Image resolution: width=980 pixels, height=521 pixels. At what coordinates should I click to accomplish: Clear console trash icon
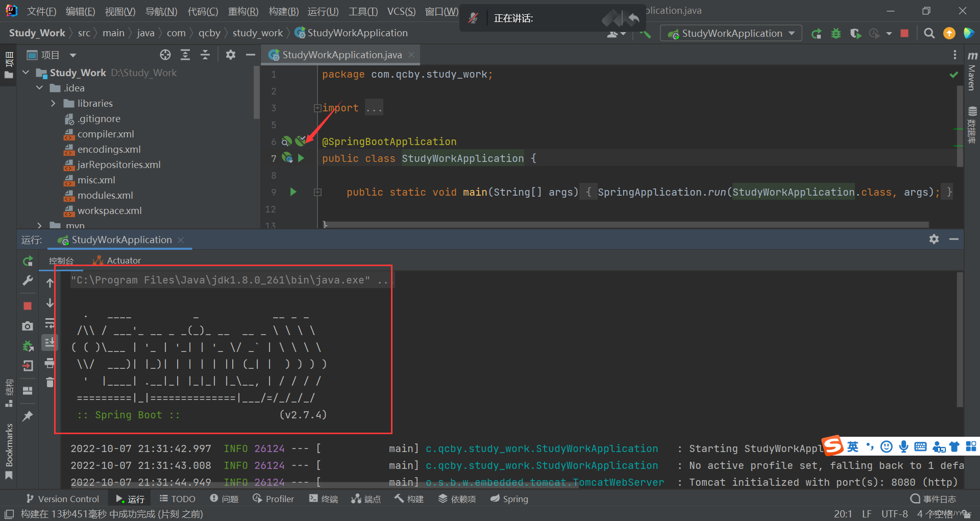[x=50, y=382]
